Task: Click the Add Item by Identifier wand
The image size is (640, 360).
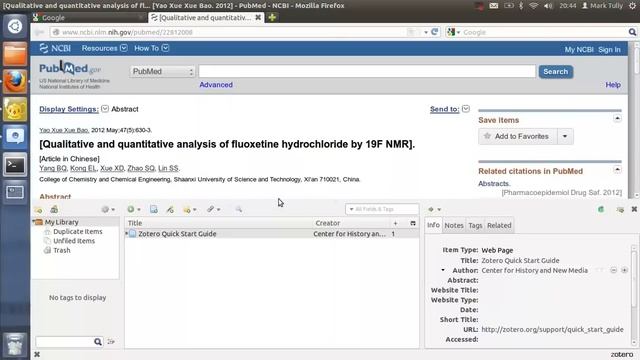Action: coord(170,209)
